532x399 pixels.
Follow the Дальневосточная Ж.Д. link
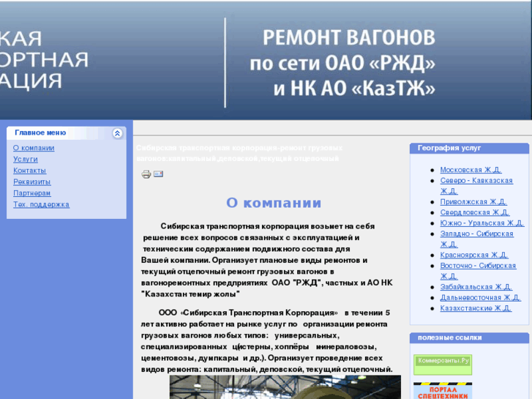481,298
